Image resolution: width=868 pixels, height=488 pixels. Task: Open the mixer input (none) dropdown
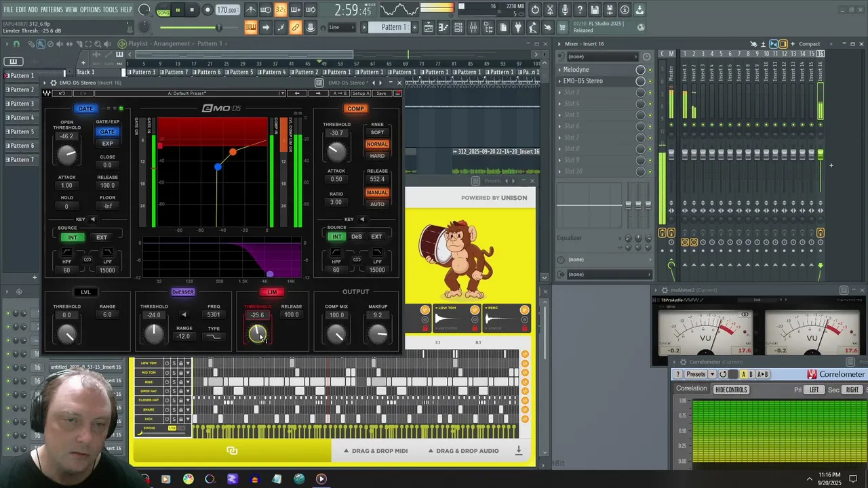(x=604, y=56)
